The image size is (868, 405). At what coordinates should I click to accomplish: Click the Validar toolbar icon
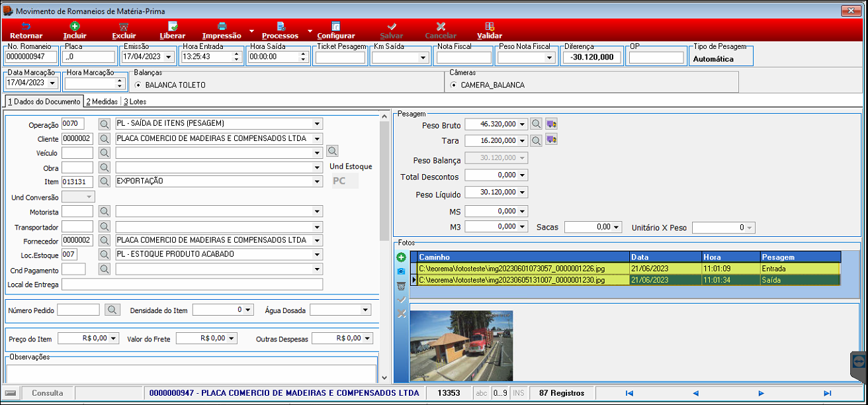(x=490, y=30)
